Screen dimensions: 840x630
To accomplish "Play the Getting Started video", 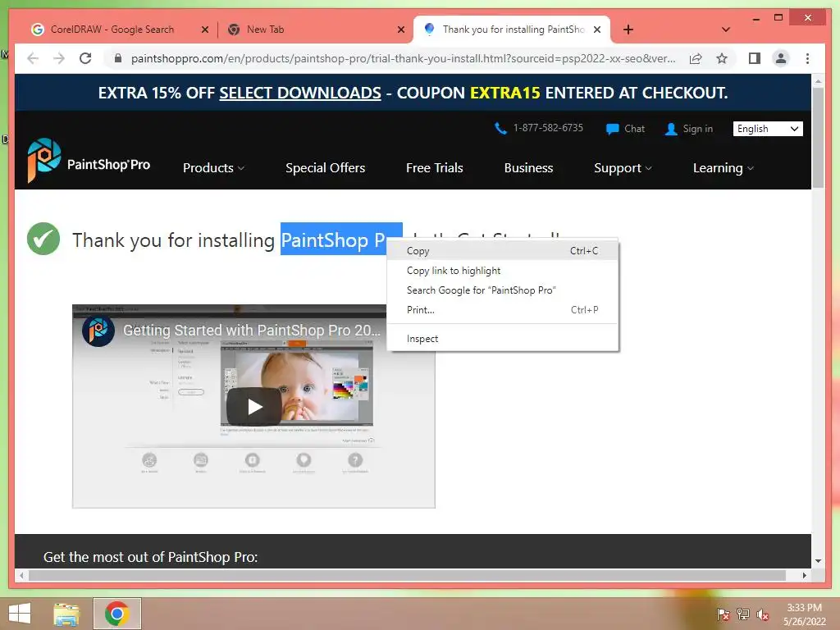I will (x=254, y=407).
